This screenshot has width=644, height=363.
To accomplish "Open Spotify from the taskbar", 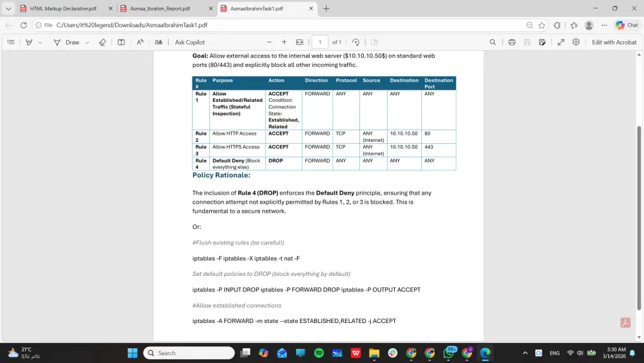I will click(319, 353).
